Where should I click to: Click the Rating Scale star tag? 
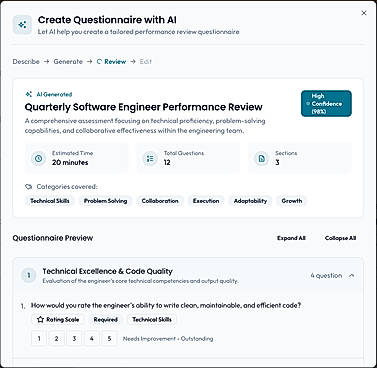58,319
